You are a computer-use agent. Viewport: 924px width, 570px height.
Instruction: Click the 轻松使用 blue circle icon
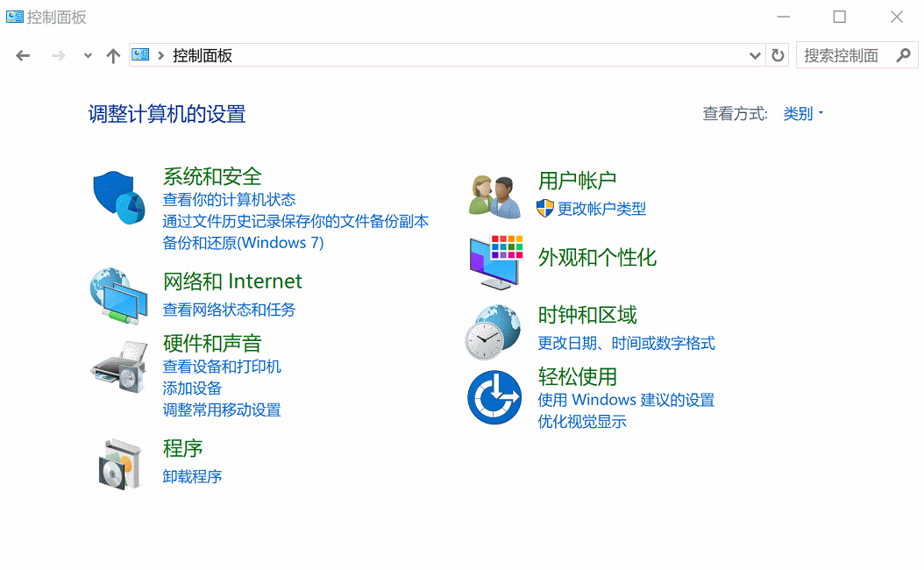coord(494,397)
